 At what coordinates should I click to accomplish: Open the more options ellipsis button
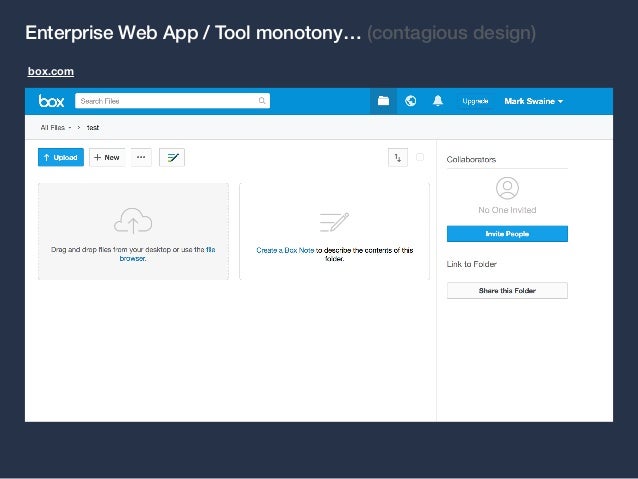coord(141,157)
